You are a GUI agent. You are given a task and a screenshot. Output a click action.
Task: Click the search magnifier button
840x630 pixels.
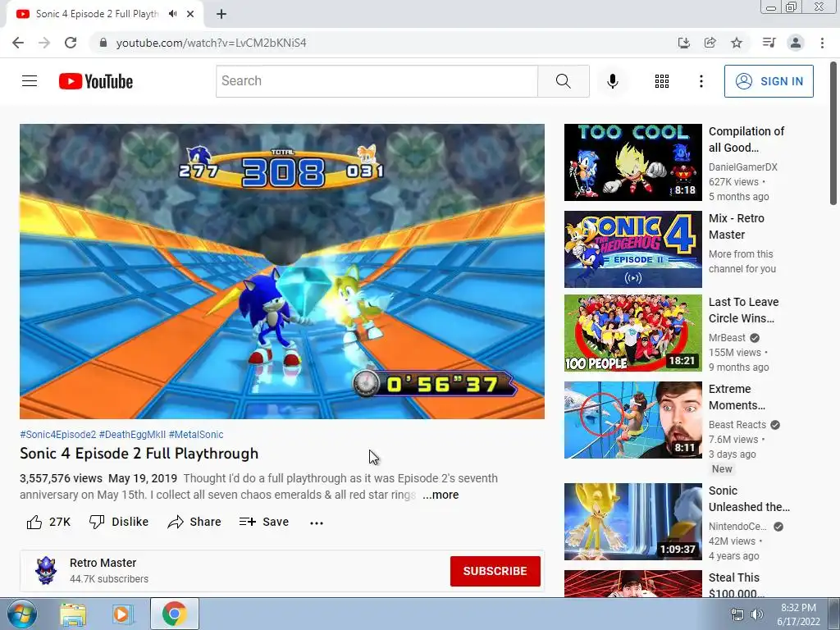[563, 81]
